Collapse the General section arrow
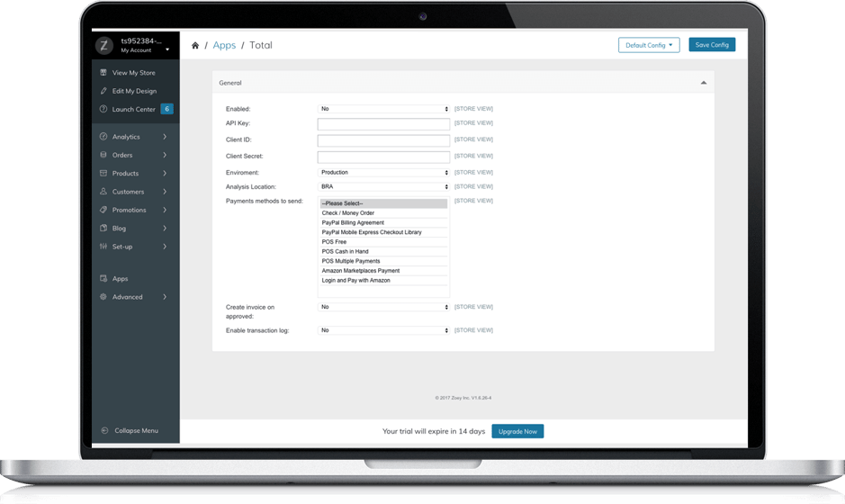This screenshot has height=504, width=845. 704,83
